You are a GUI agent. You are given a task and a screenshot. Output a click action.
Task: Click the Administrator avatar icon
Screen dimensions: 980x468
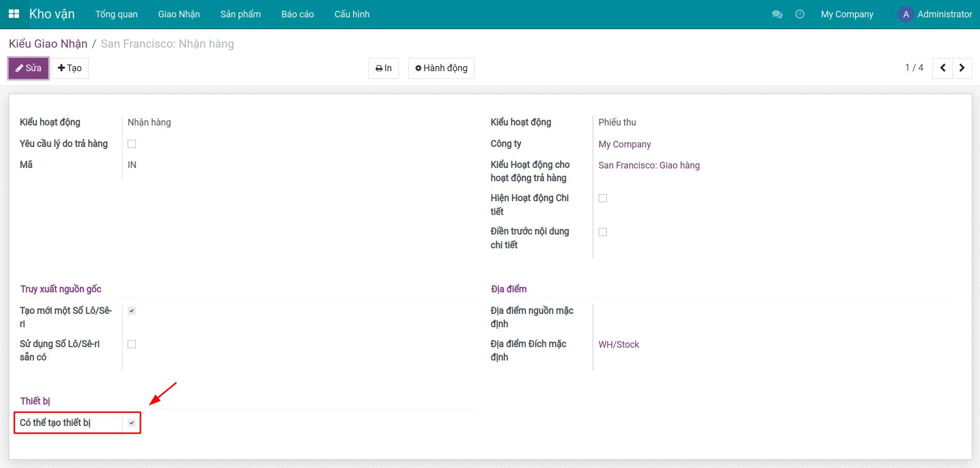[x=906, y=14]
